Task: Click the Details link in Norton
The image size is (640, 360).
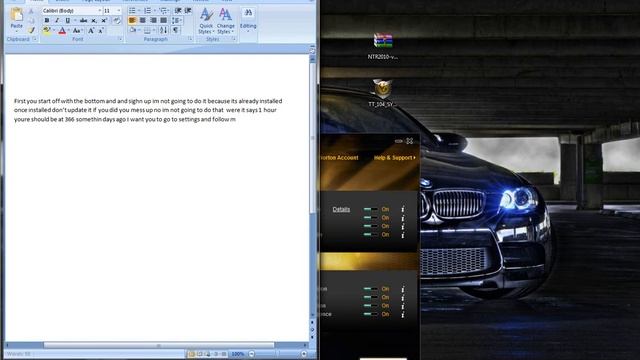Action: pos(341,209)
